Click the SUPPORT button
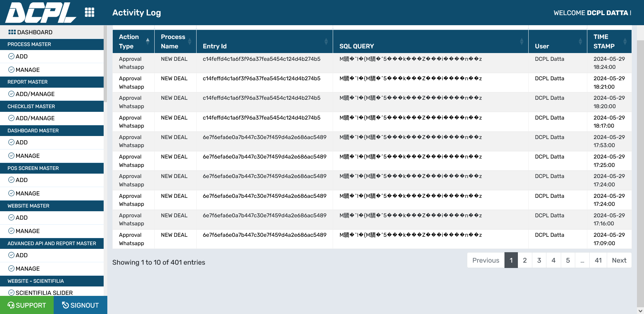644x314 pixels. pyautogui.click(x=27, y=305)
